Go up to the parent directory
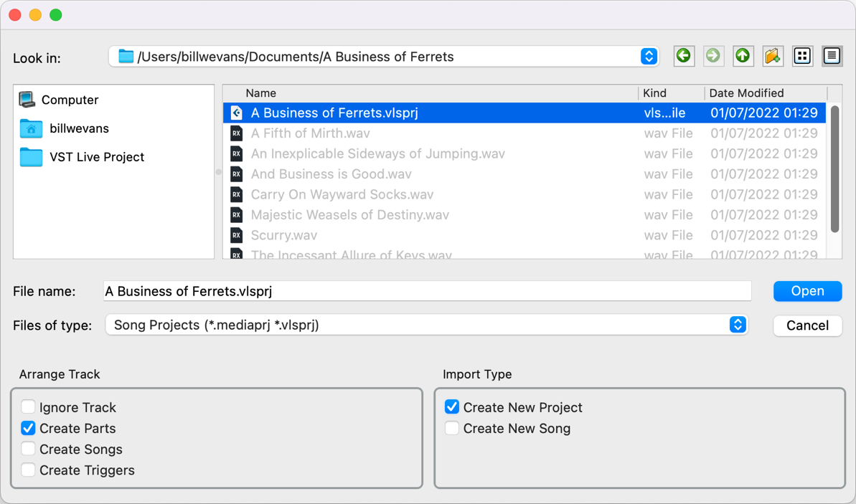Image resolution: width=856 pixels, height=504 pixels. point(743,56)
